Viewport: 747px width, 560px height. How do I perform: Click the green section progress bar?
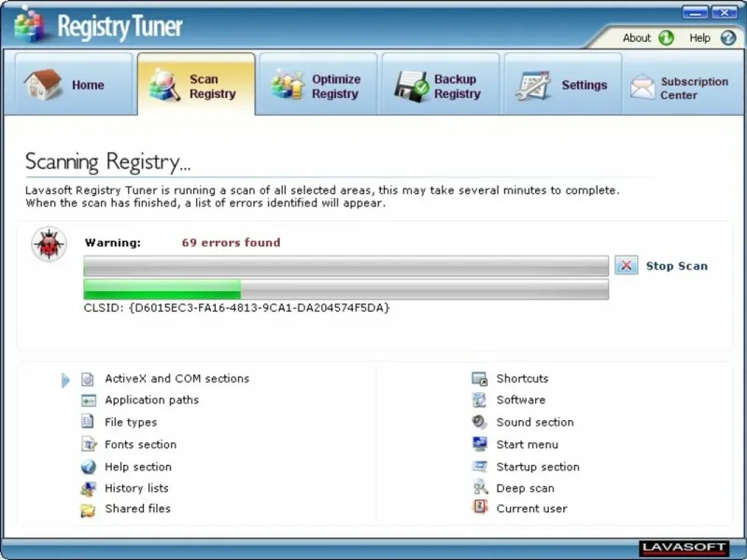coord(345,289)
